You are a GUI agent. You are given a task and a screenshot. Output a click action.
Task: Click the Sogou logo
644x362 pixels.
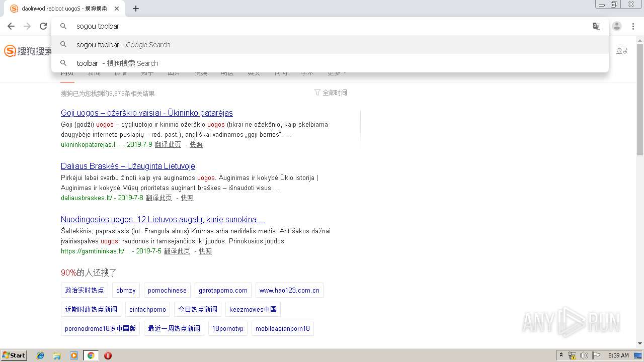tap(28, 51)
